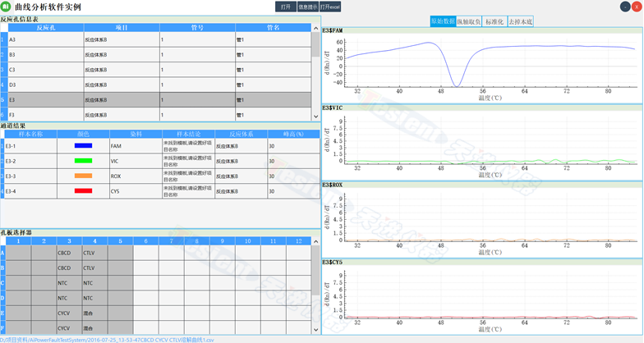Switch to the 原始数据 tab
The height and width of the screenshot is (343, 644).
[443, 21]
